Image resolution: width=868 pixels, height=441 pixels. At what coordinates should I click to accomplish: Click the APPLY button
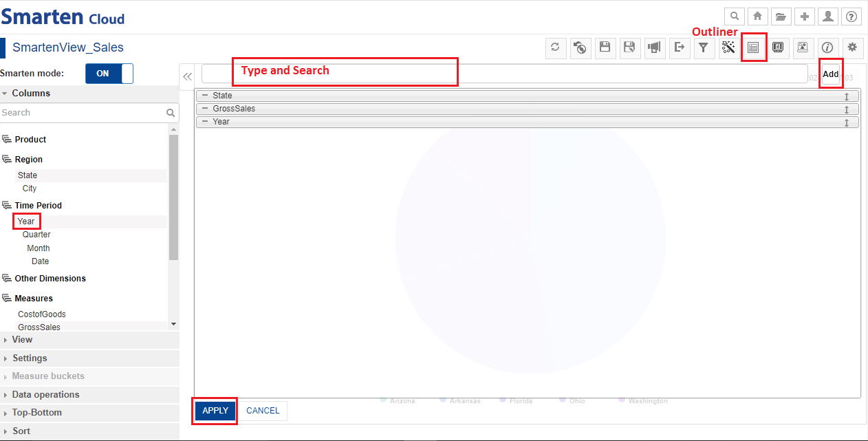pyautogui.click(x=215, y=411)
